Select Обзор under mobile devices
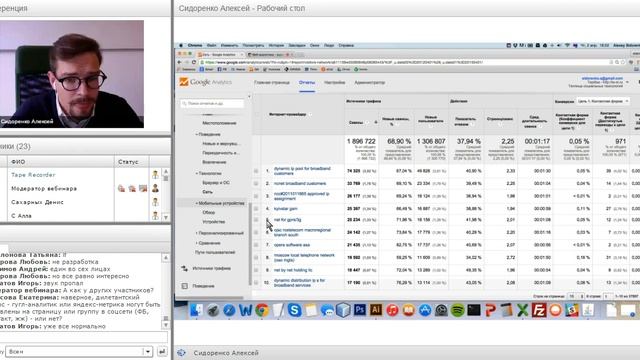The image size is (640, 360). point(209,212)
